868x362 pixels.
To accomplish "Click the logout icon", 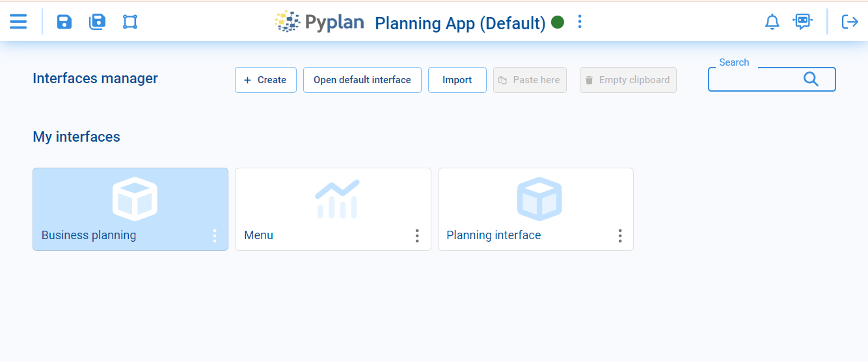I will (850, 21).
